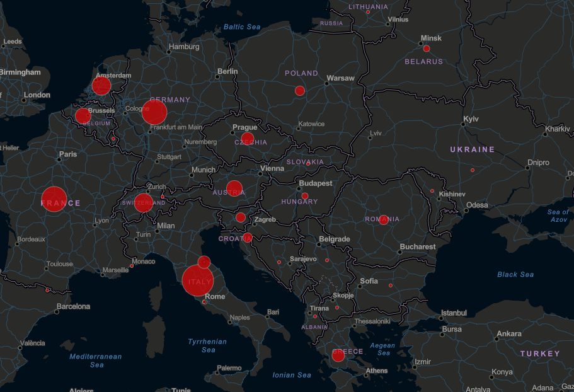The height and width of the screenshot is (392, 574).
Task: Click the red marker in Poland
Action: [300, 91]
